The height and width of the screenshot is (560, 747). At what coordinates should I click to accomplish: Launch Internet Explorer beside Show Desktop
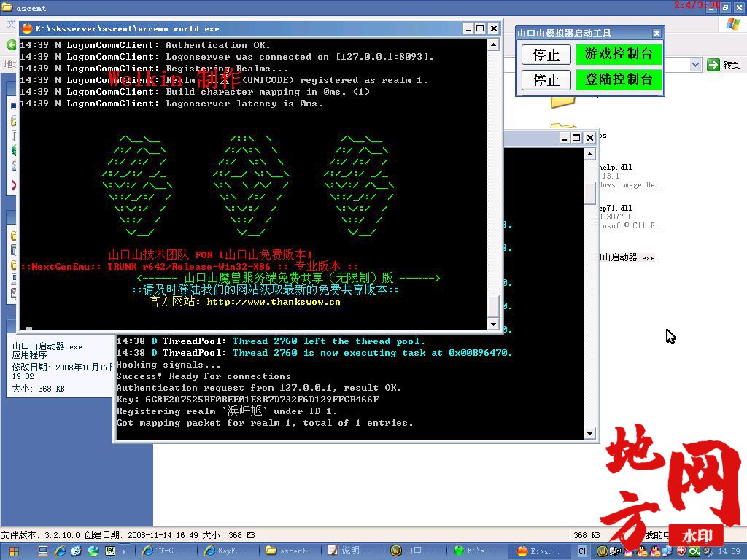(60, 551)
